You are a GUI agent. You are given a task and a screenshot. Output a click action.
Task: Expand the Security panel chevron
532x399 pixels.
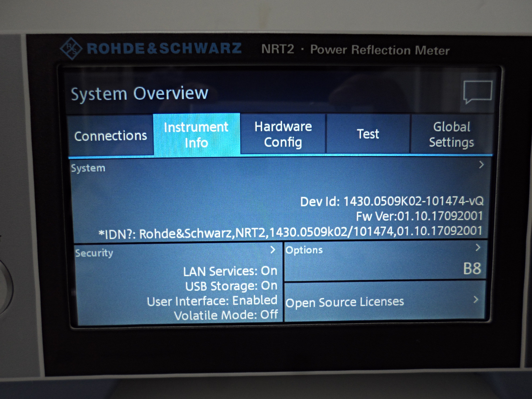(273, 250)
